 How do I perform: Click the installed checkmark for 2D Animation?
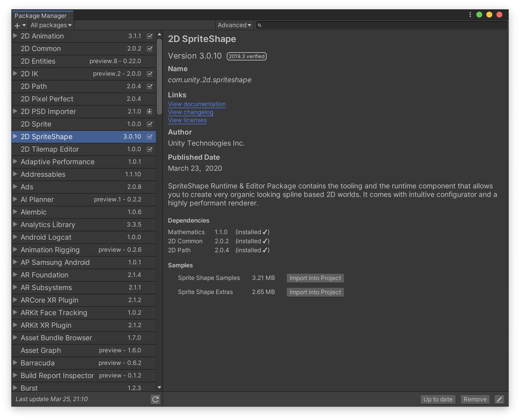click(149, 36)
